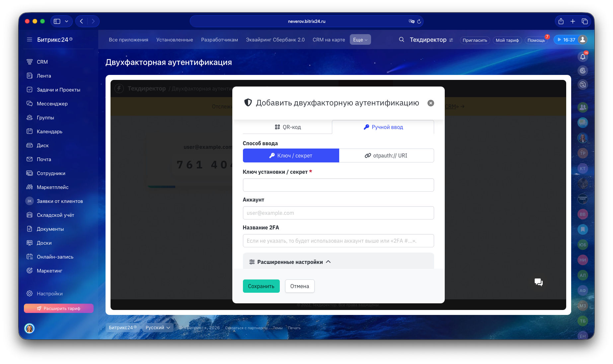The height and width of the screenshot is (364, 613).
Task: Click the browser share icon
Action: (561, 22)
